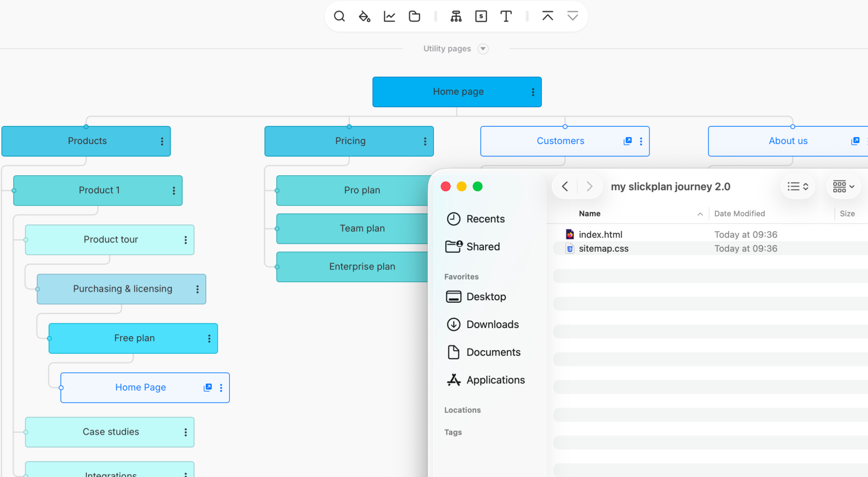Click the folder icon in toolbar
868x477 pixels.
(x=414, y=16)
